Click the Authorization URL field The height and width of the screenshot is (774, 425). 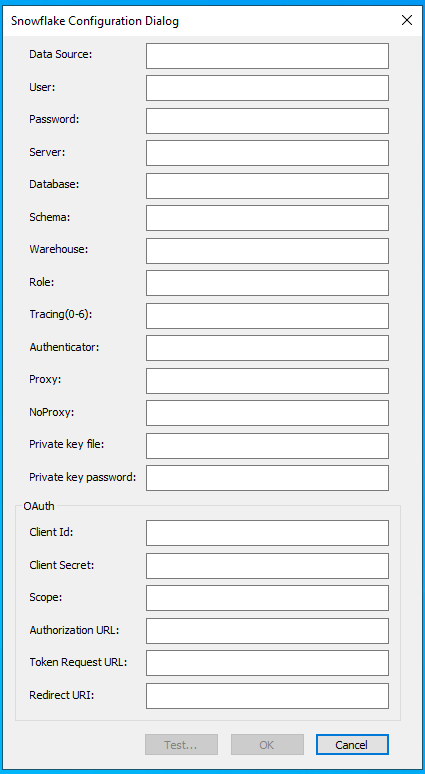coord(267,631)
